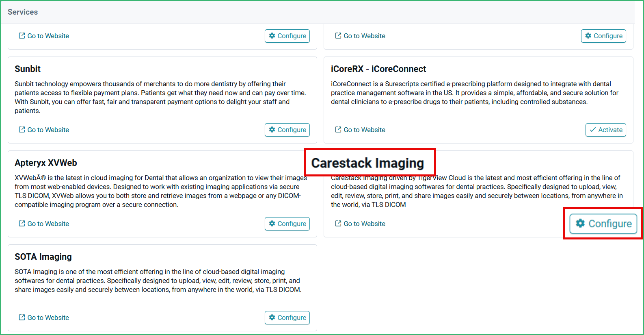644x335 pixels.
Task: Open the Sunbit Configure settings
Action: [x=287, y=130]
